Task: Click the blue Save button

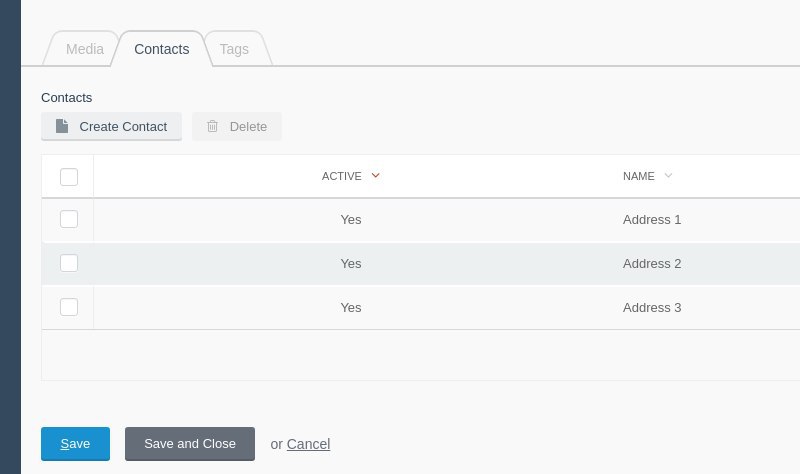Action: point(76,444)
